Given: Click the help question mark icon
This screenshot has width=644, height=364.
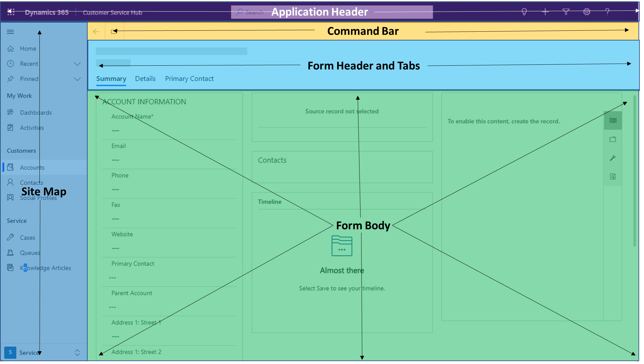Looking at the screenshot, I should (606, 12).
